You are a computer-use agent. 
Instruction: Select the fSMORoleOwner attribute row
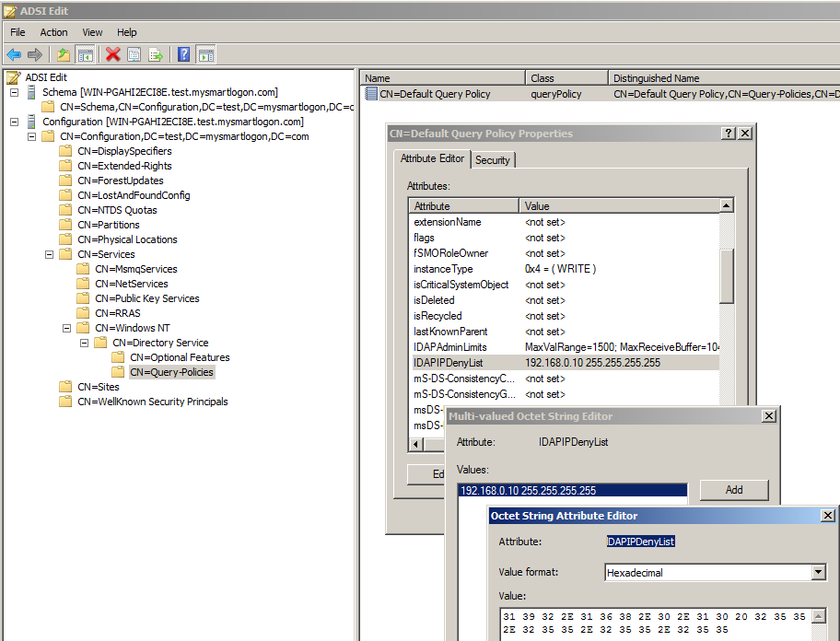(x=566, y=253)
